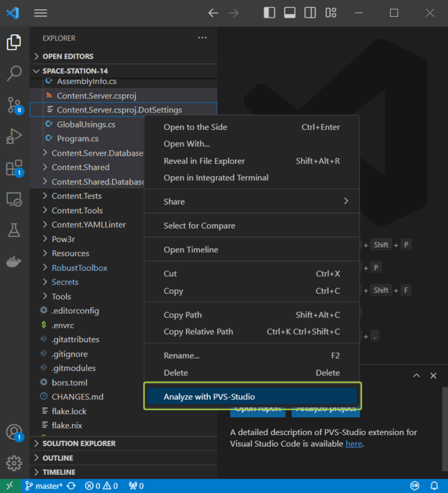
Task: Open the Docker whale view
Action: coord(14,261)
